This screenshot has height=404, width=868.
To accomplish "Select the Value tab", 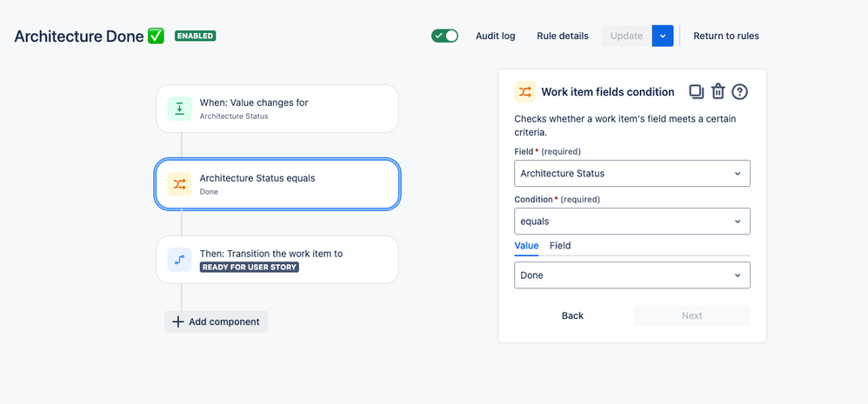I will [x=526, y=245].
